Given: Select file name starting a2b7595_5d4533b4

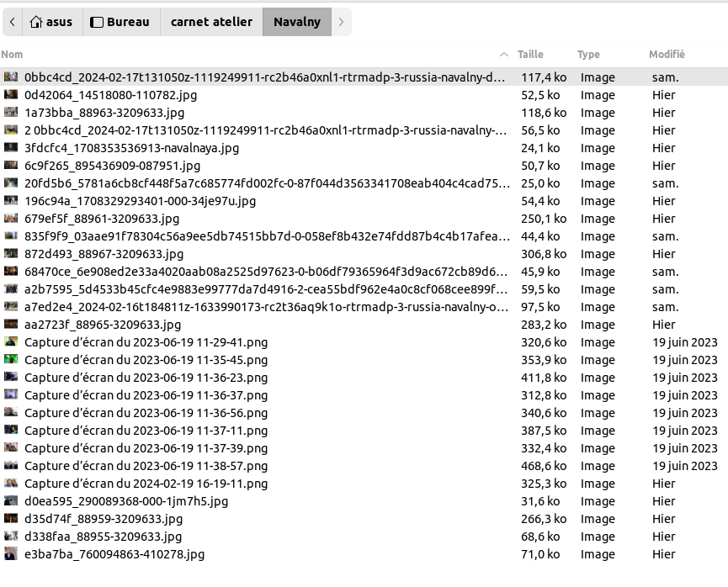Looking at the screenshot, I should [x=266, y=289].
